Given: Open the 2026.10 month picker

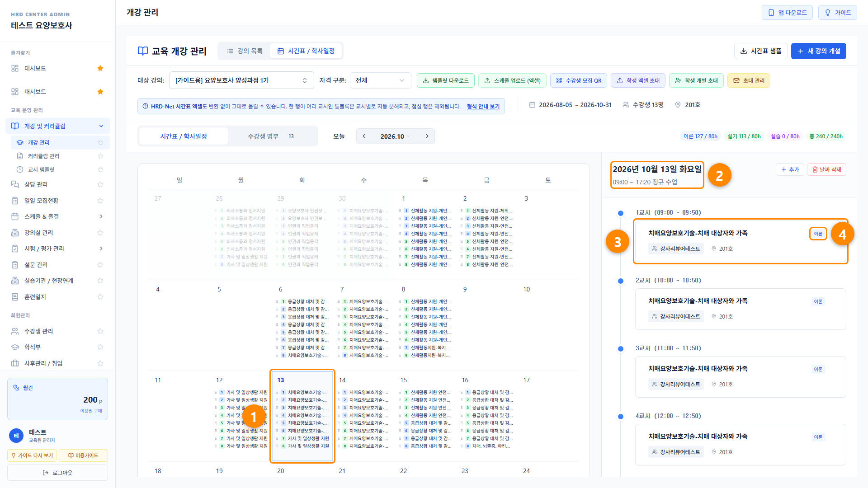Looking at the screenshot, I should click(x=395, y=136).
